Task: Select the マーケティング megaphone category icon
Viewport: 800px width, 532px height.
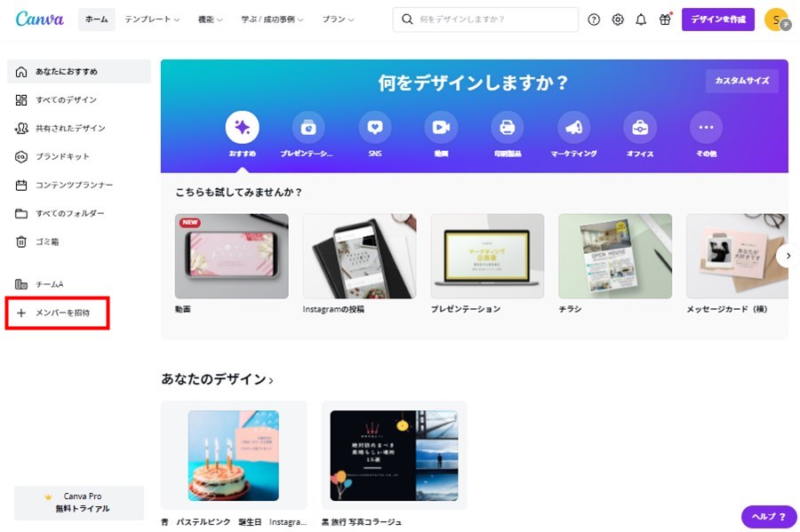Action: click(x=573, y=127)
